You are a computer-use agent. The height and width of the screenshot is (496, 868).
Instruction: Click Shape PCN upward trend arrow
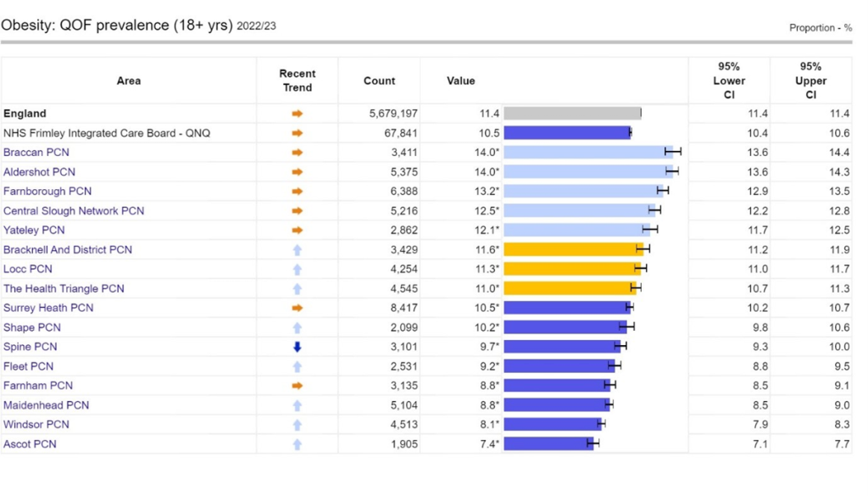click(298, 327)
